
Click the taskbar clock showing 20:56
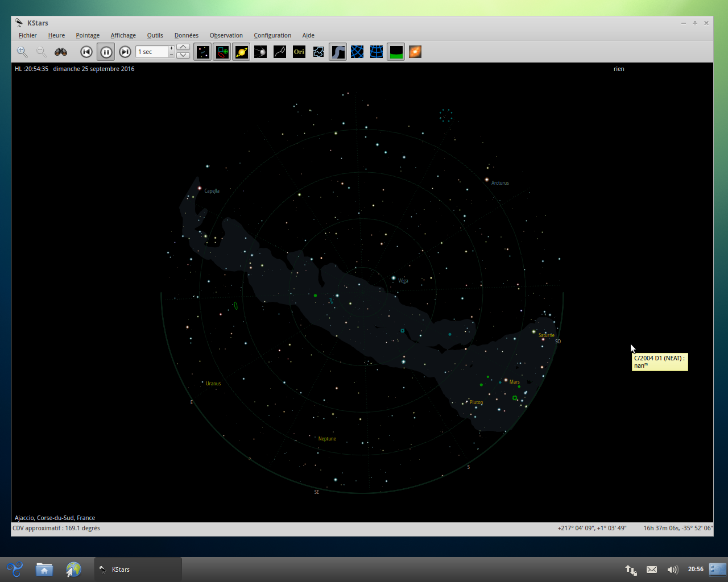click(696, 569)
